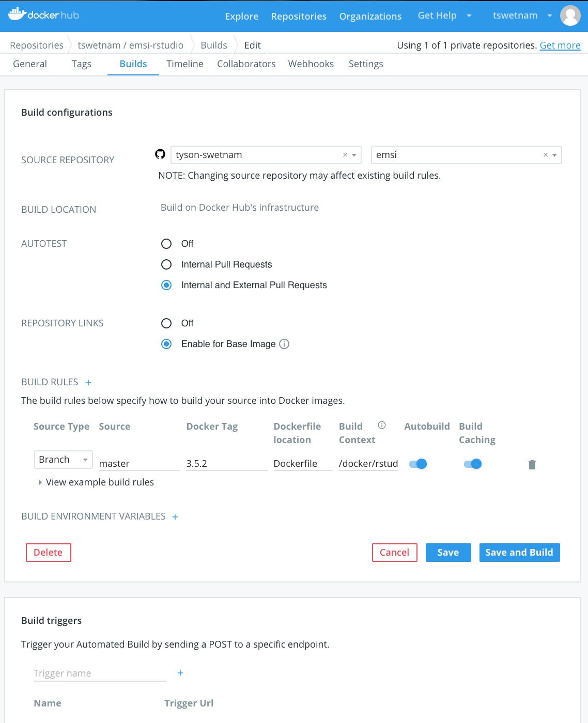Add build trigger with the plus icon

[x=180, y=673]
